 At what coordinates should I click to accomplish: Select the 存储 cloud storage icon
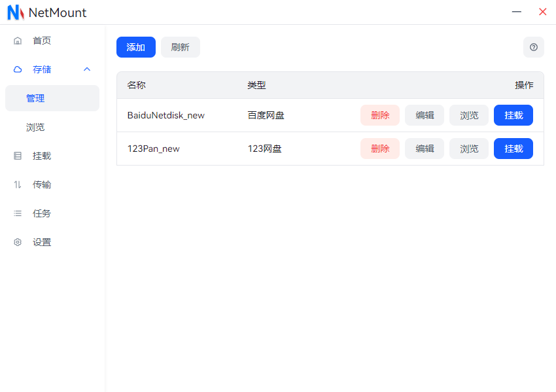point(18,69)
